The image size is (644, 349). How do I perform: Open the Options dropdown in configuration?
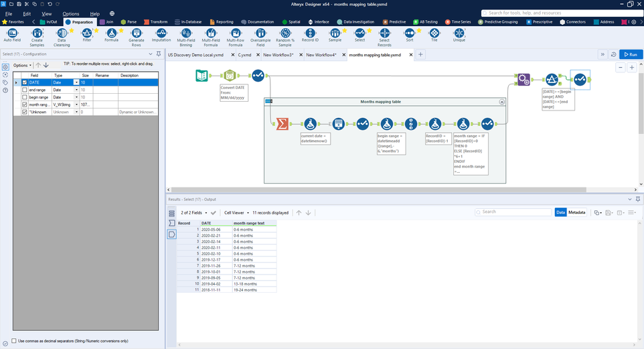click(x=22, y=65)
